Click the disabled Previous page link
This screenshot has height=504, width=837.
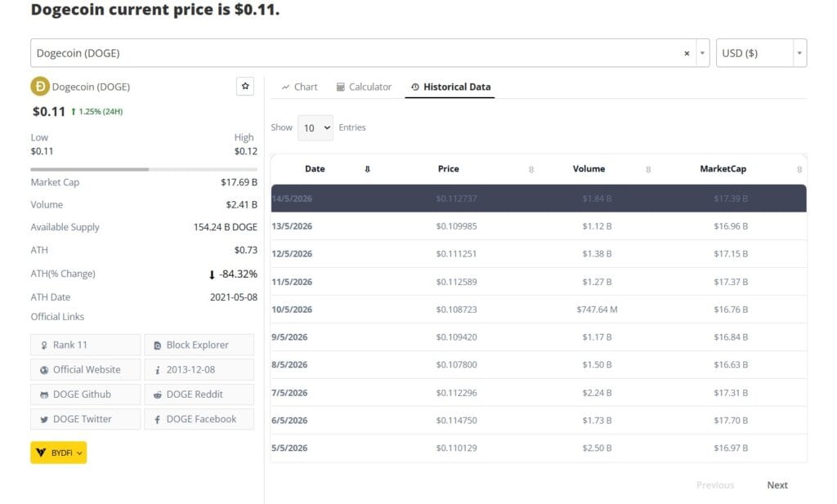point(714,484)
